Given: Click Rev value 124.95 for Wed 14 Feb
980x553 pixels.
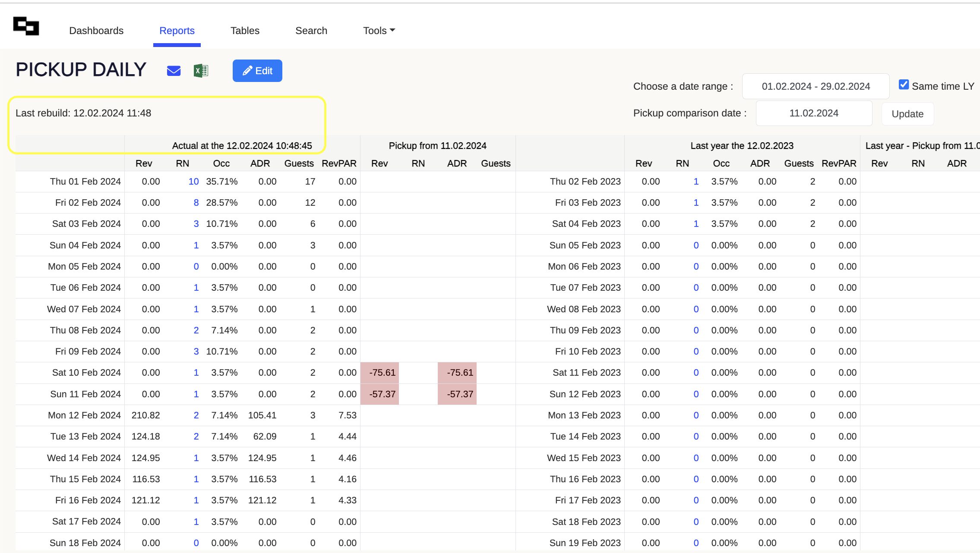Looking at the screenshot, I should coord(145,458).
